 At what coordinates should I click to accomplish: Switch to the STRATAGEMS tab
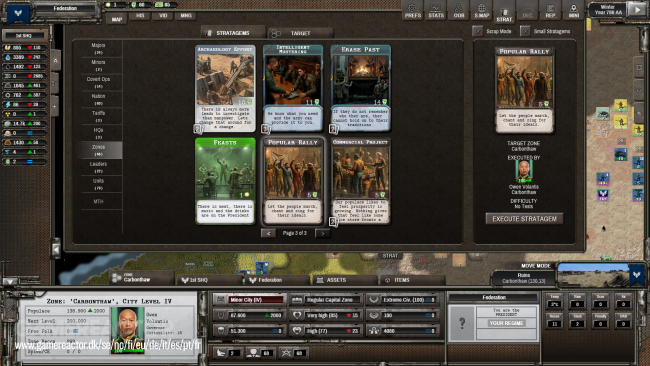pos(233,33)
